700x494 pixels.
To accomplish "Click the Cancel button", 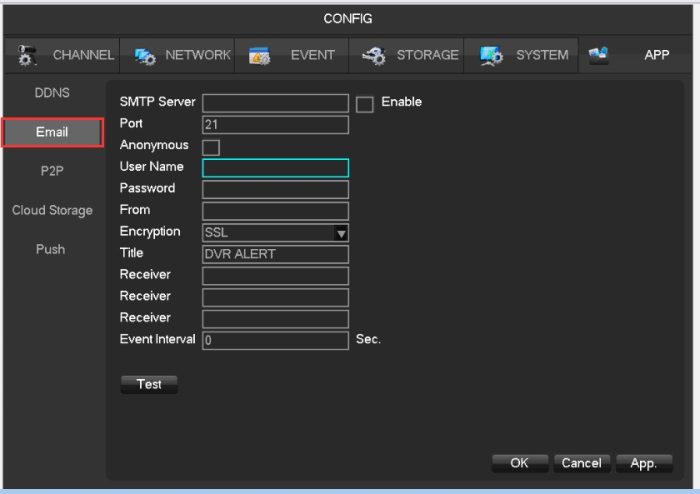I will [580, 463].
